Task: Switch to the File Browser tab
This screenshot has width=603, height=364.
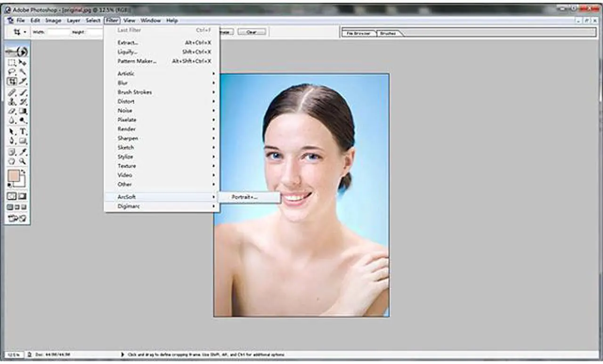Action: pyautogui.click(x=359, y=33)
